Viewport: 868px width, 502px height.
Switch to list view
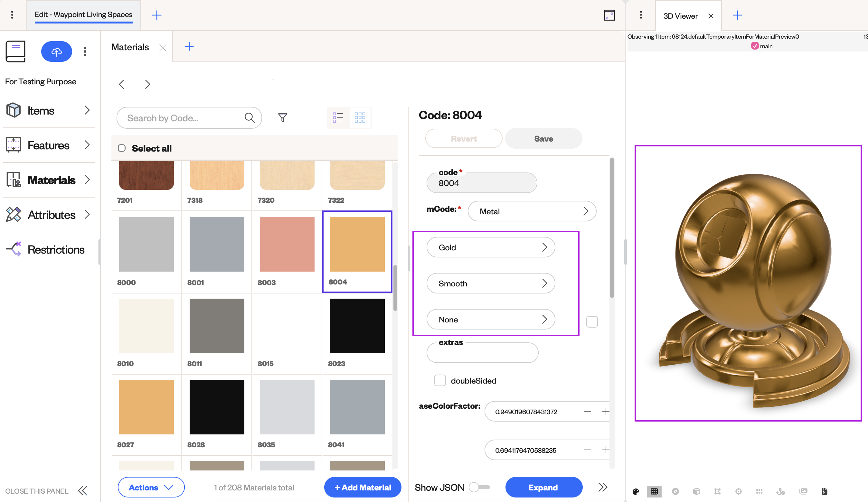point(338,118)
